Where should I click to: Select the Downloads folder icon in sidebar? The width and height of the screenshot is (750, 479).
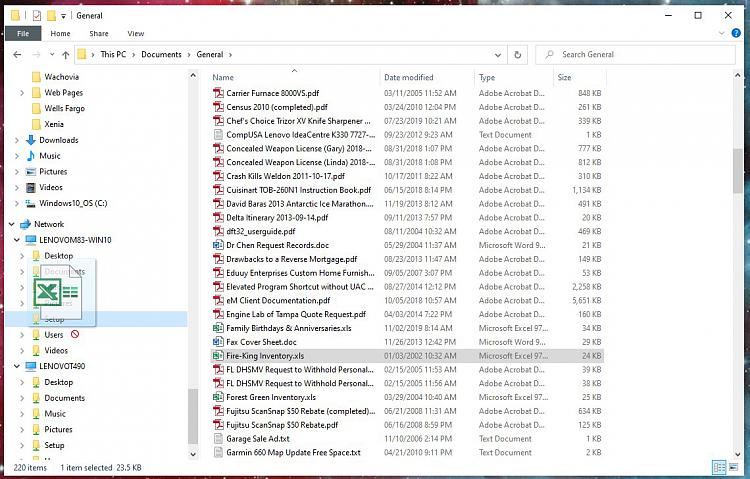point(31,140)
